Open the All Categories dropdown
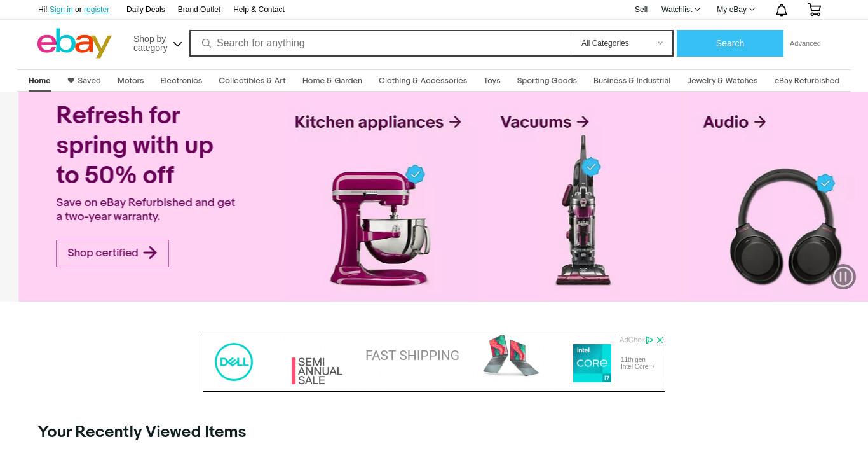Image resolution: width=868 pixels, height=458 pixels. pyautogui.click(x=621, y=43)
